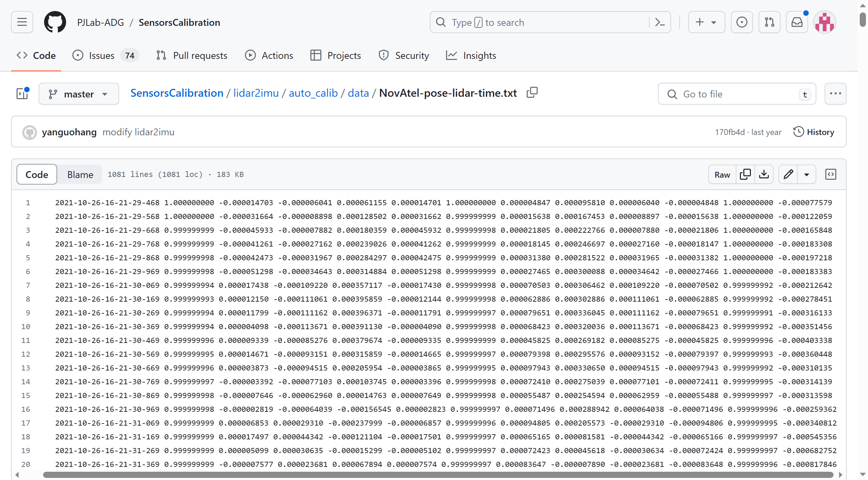Download the raw file
The height and width of the screenshot is (480, 868).
pyautogui.click(x=764, y=175)
